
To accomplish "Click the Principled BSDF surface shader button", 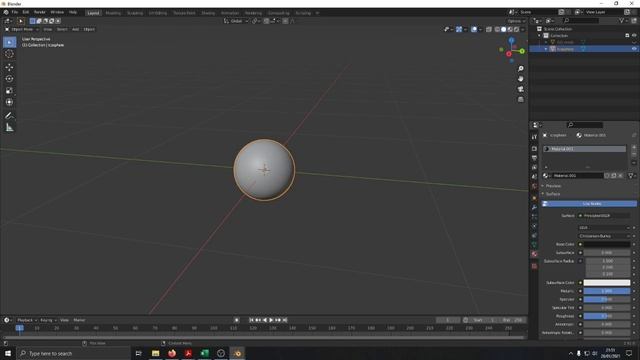I will [x=604, y=216].
